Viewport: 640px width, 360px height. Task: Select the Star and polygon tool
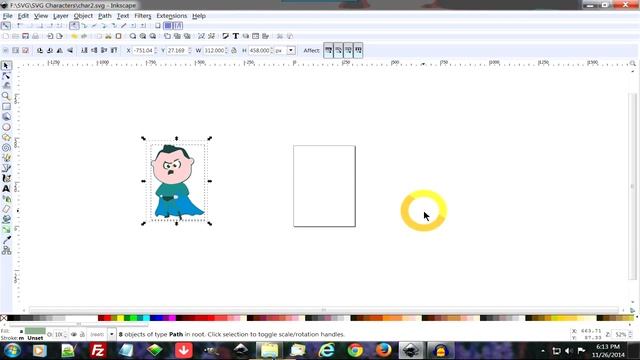click(6, 137)
